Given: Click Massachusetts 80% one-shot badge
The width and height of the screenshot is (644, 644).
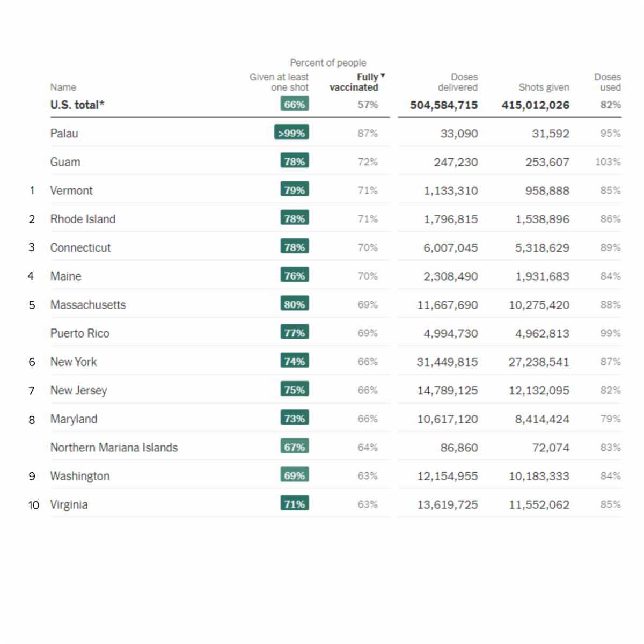Looking at the screenshot, I should click(295, 304).
